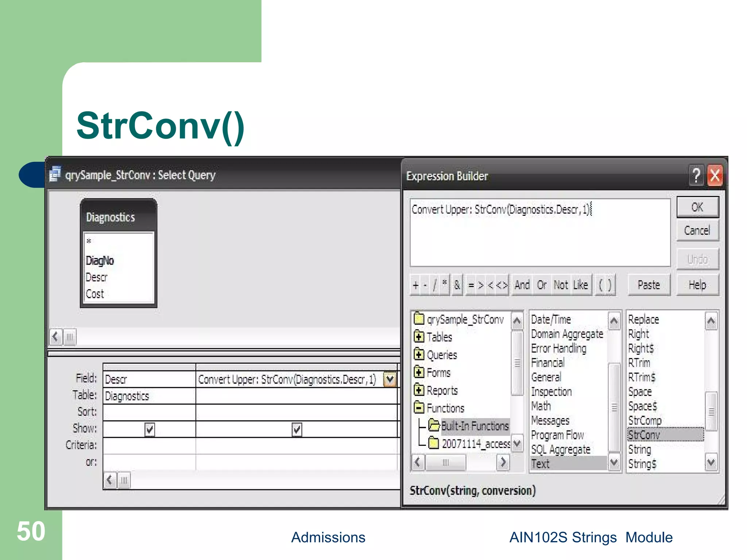Insert the minus operator
747x560 pixels.
pos(425,285)
